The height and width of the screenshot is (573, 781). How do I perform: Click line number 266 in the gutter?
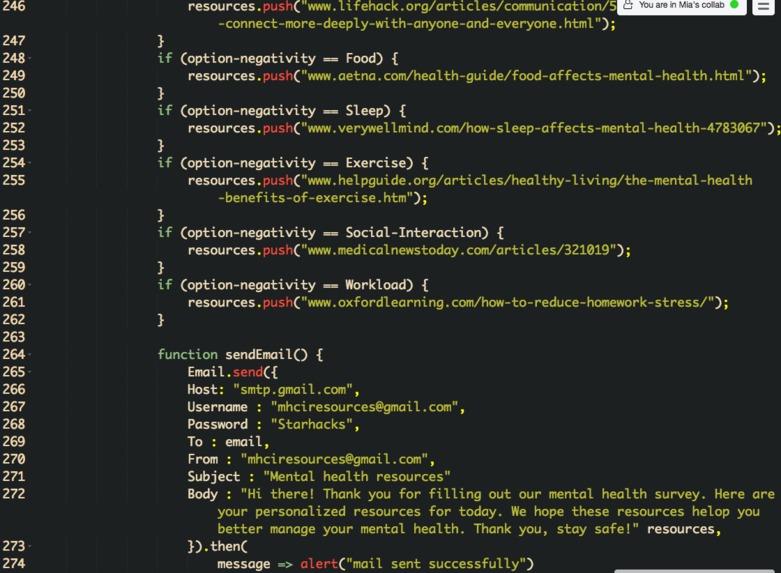point(13,390)
